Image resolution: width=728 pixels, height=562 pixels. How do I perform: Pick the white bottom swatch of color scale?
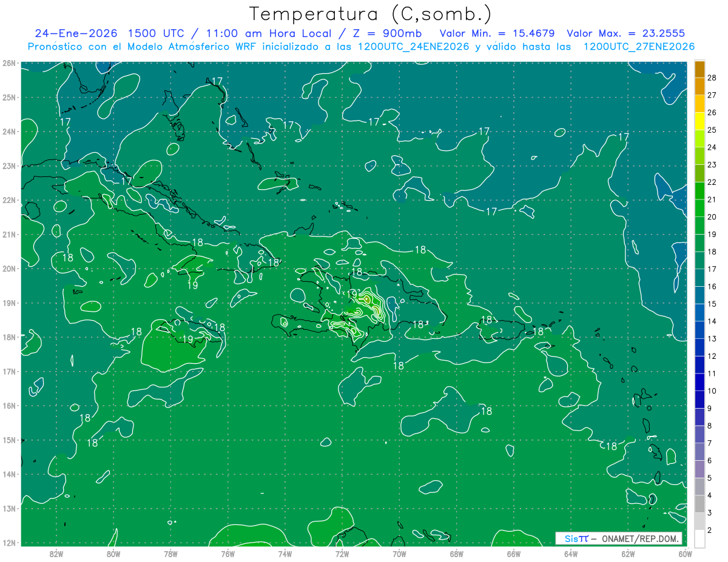point(699,538)
